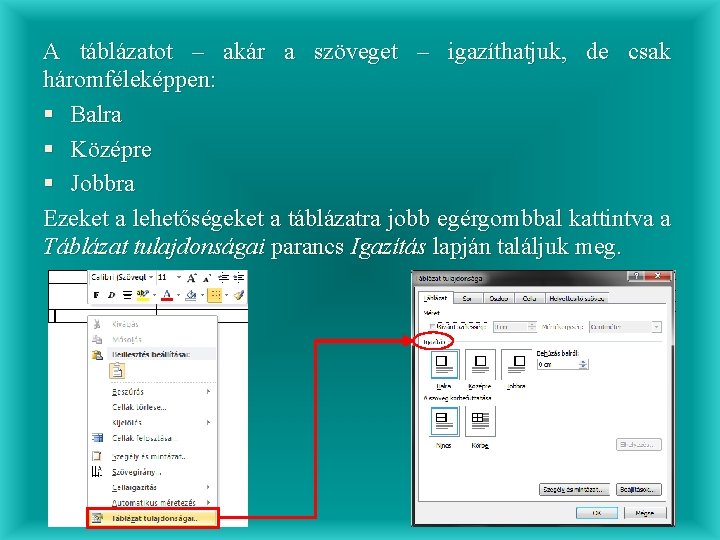Click the Italic button in mini toolbar

111,295
